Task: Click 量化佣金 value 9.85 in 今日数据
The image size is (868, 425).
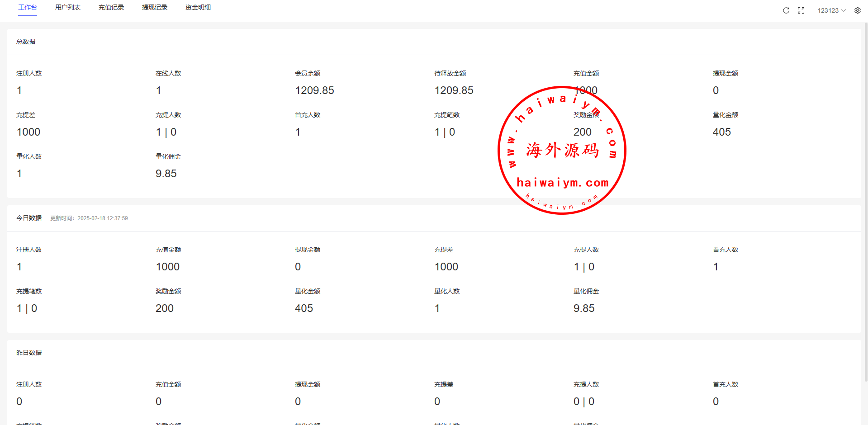Action: [x=584, y=308]
